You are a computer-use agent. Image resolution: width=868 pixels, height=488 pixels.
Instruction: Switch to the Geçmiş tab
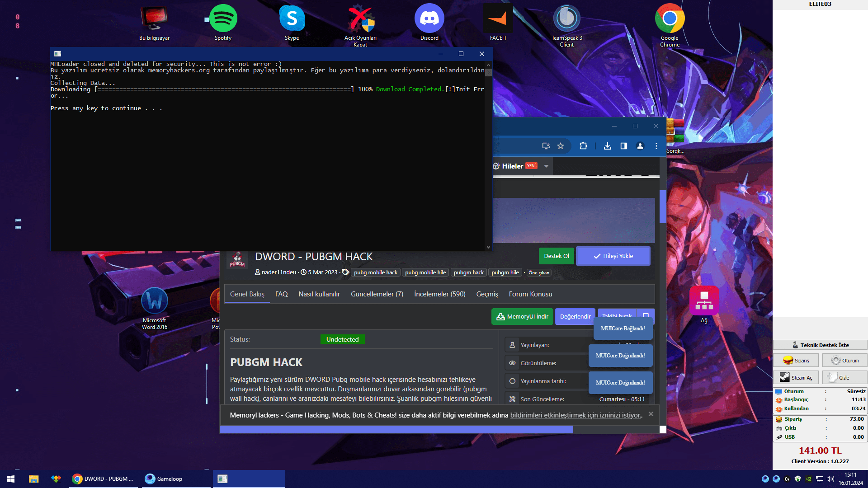point(487,294)
